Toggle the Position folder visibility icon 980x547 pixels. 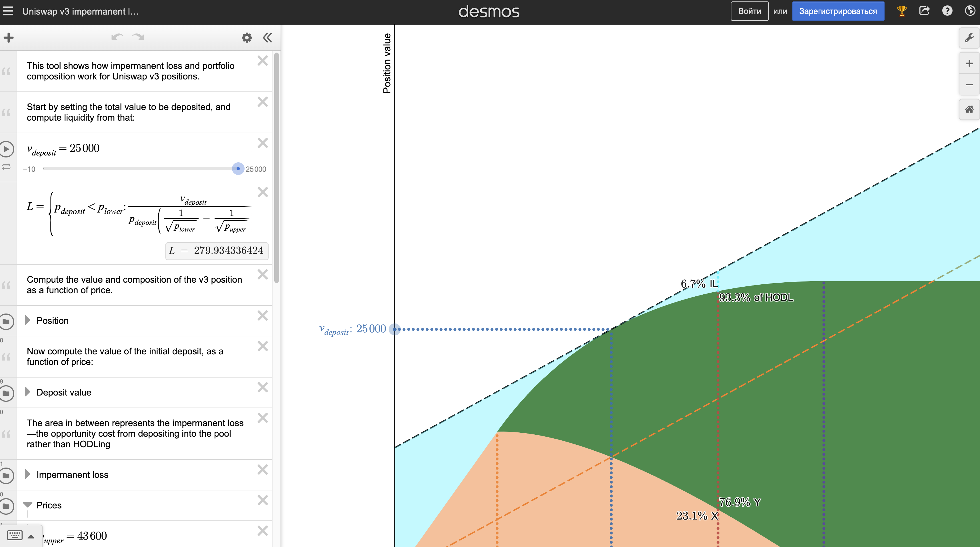tap(7, 321)
